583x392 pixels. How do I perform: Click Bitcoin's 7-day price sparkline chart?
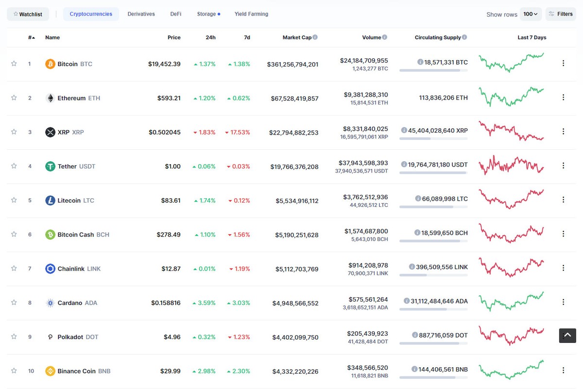(511, 63)
